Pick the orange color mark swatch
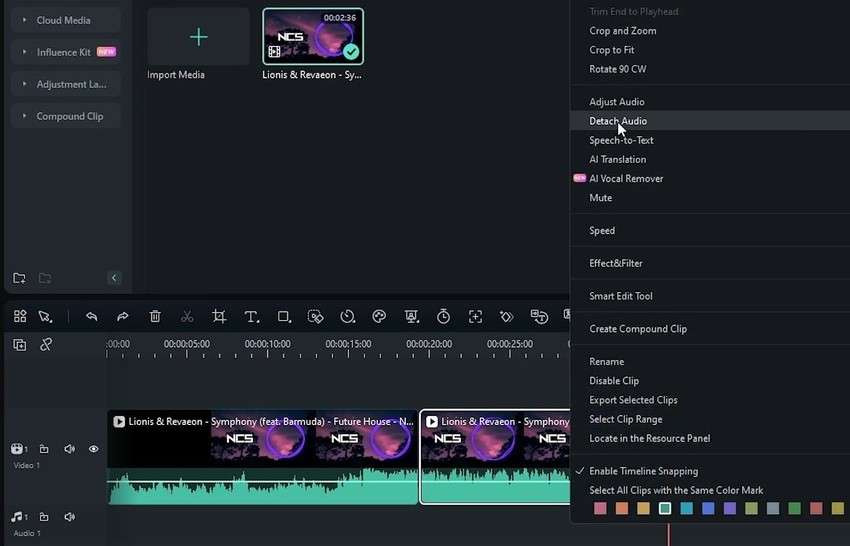The image size is (850, 546). pyautogui.click(x=622, y=508)
